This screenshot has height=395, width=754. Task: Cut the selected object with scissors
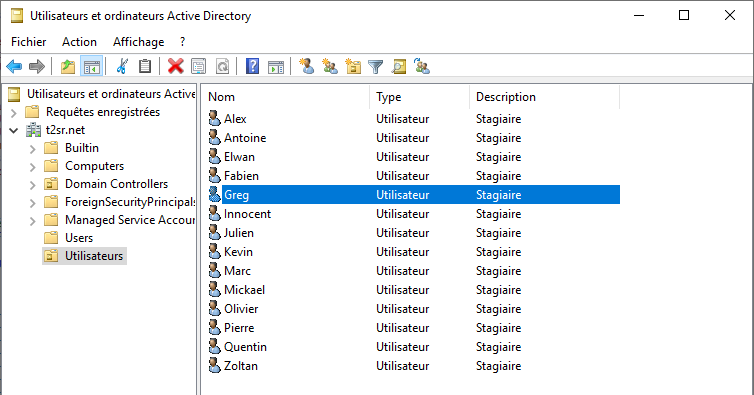[122, 66]
